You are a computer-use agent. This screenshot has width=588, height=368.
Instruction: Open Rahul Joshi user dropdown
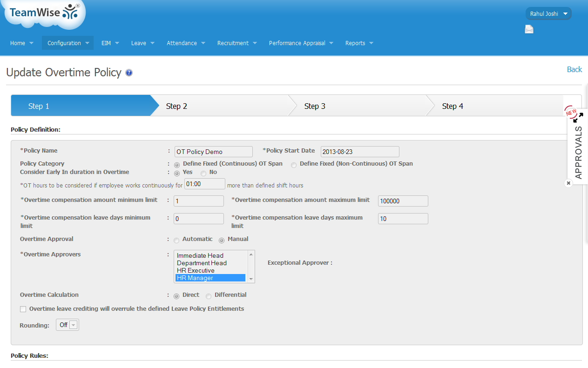point(548,14)
